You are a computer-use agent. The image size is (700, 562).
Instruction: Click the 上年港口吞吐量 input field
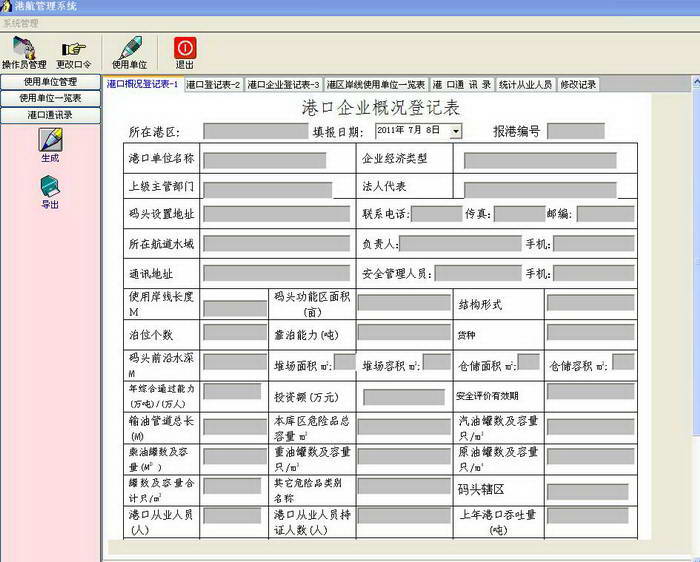[588, 515]
